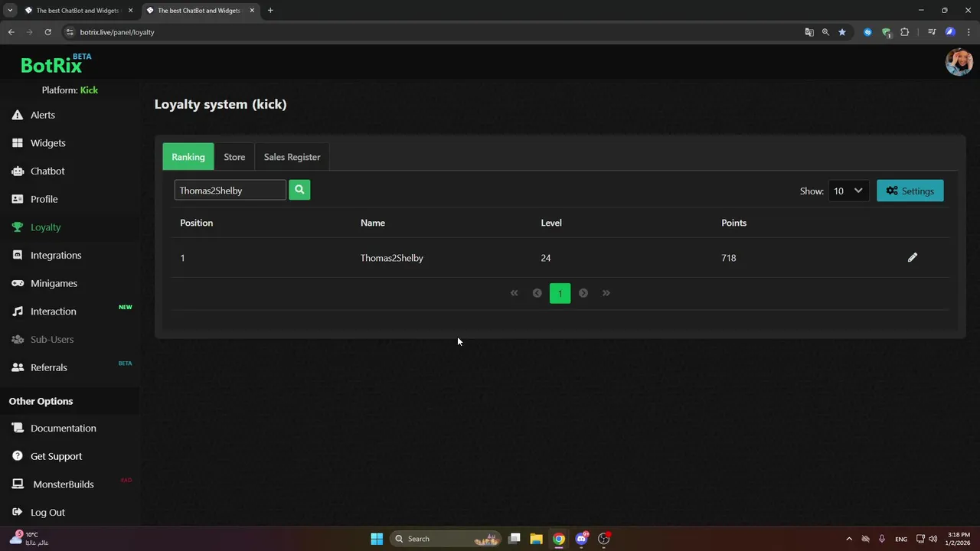Go to previous ranking page
Image resolution: width=980 pixels, height=551 pixels.
click(537, 293)
